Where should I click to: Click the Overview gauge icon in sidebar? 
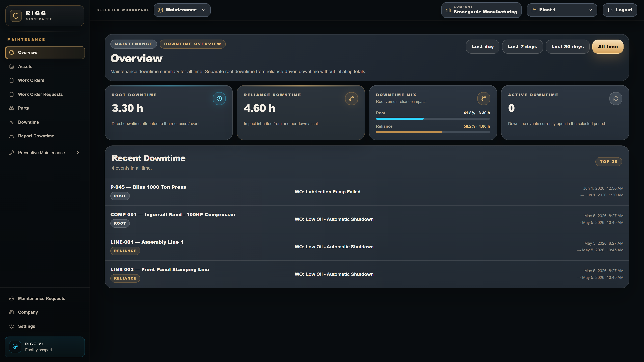(x=12, y=52)
